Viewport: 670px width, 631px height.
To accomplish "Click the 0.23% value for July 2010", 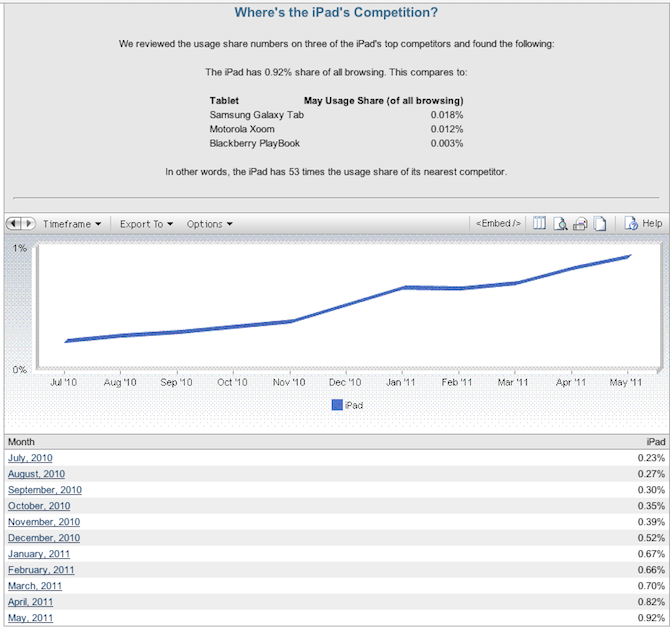I will [x=651, y=458].
